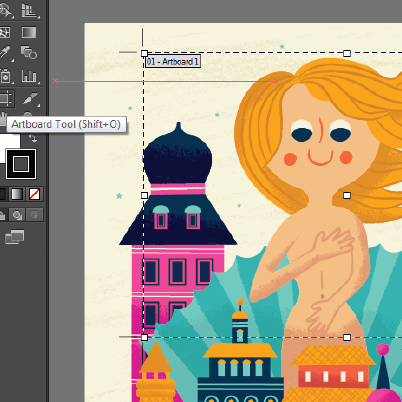The height and width of the screenshot is (402, 402).
Task: Open the Change Screen Mode button
Action: click(x=15, y=237)
